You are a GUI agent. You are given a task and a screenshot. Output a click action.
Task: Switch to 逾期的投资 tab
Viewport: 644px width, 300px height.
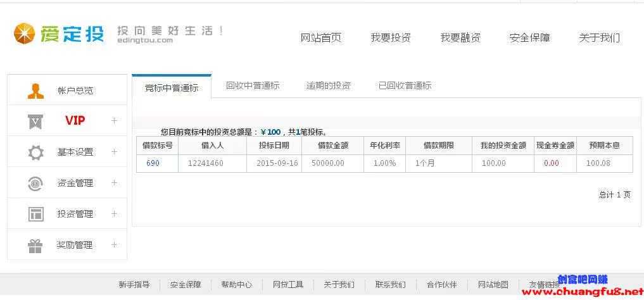pyautogui.click(x=329, y=85)
